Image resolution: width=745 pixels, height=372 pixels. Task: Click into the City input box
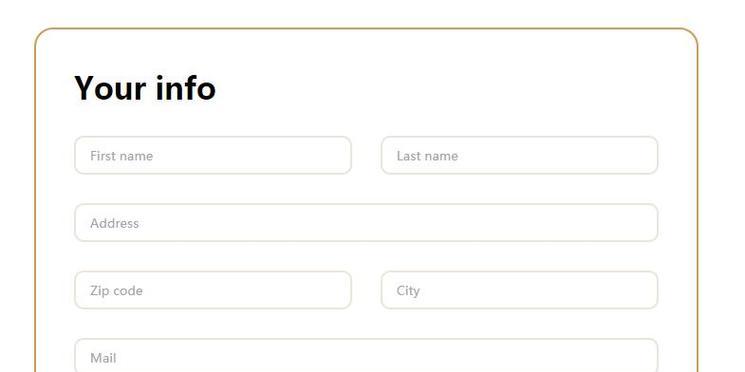coord(519,290)
